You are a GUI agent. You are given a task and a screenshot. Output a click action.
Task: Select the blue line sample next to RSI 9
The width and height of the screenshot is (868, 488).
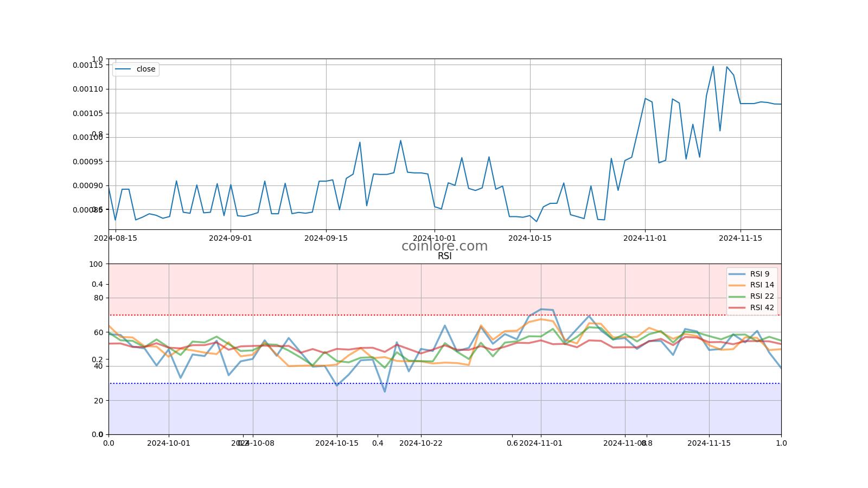coord(737,274)
